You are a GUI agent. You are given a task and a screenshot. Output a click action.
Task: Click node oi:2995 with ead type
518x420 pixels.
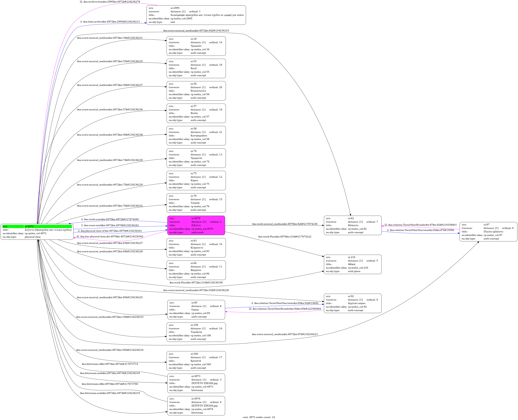196,15
